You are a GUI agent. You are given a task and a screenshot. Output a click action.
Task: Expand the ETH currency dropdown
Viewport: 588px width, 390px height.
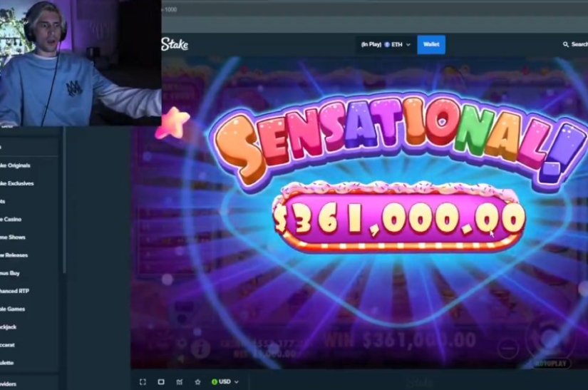[386, 45]
